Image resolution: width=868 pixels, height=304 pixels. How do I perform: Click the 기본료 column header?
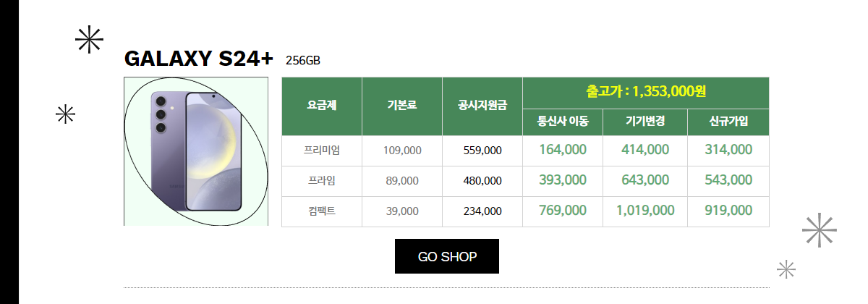click(402, 106)
